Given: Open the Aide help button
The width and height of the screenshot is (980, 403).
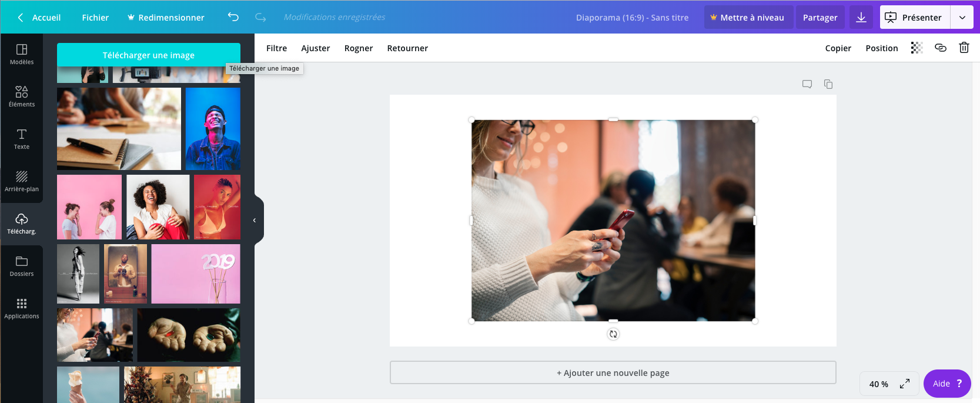Looking at the screenshot, I should tap(947, 384).
